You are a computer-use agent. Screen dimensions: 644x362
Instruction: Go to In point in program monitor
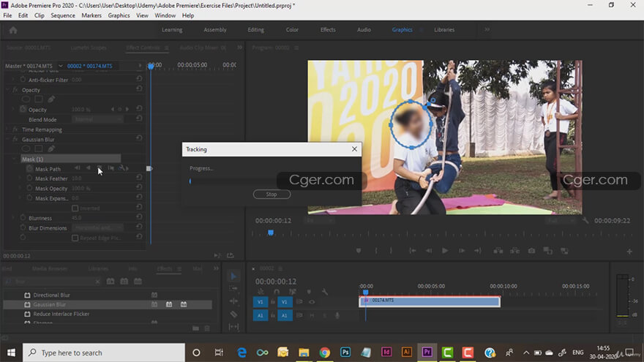412,251
